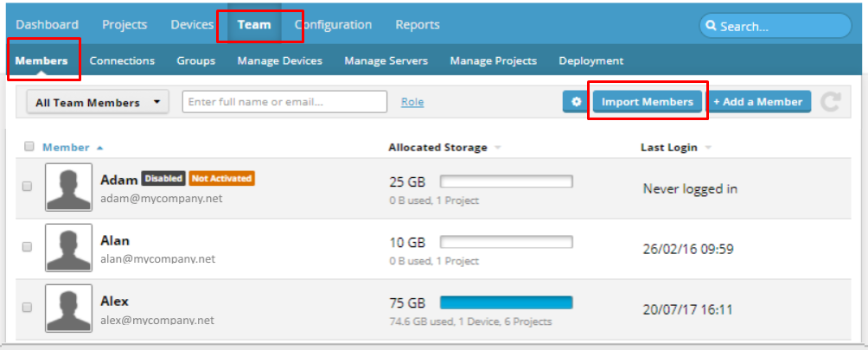
Task: Tick the checkbox for Adam
Action: (x=27, y=187)
